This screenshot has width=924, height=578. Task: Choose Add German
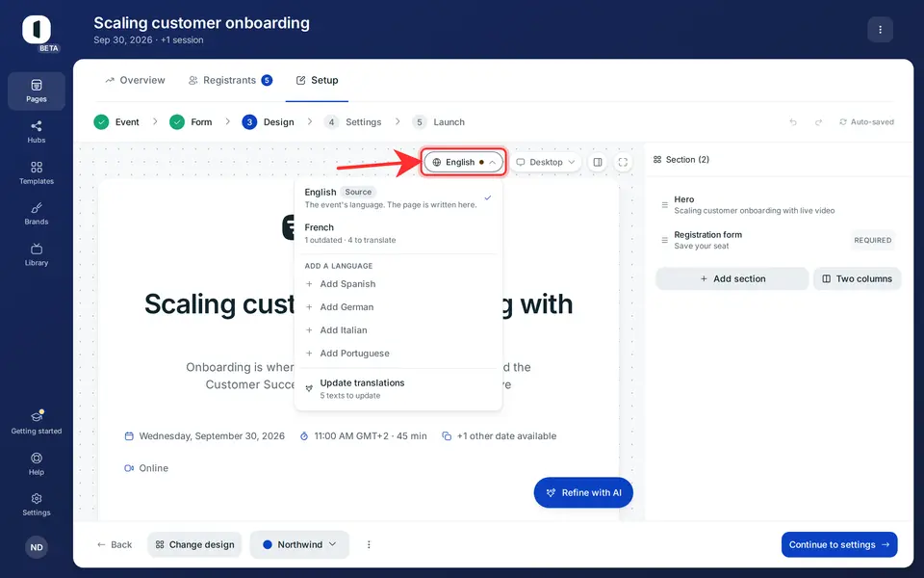pyautogui.click(x=398, y=307)
